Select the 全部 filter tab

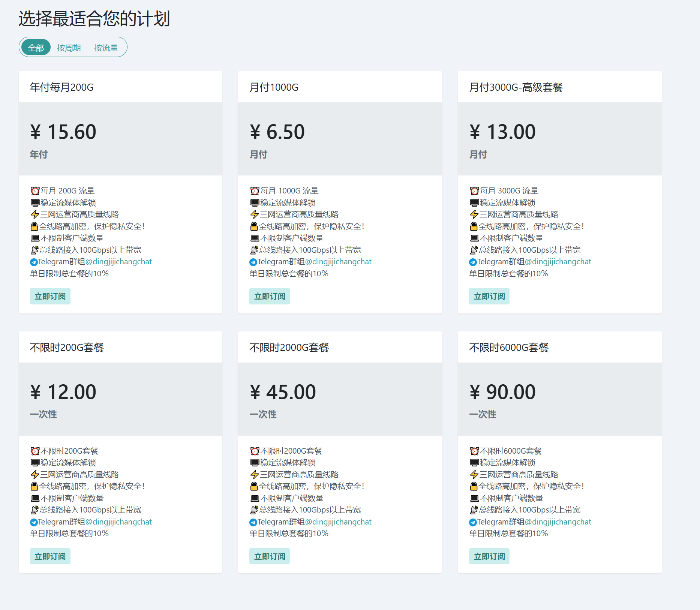click(36, 48)
